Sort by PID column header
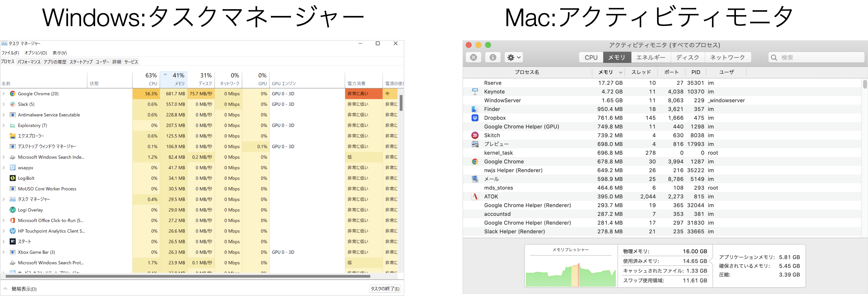Screen dimensions: 868x296 point(696,72)
